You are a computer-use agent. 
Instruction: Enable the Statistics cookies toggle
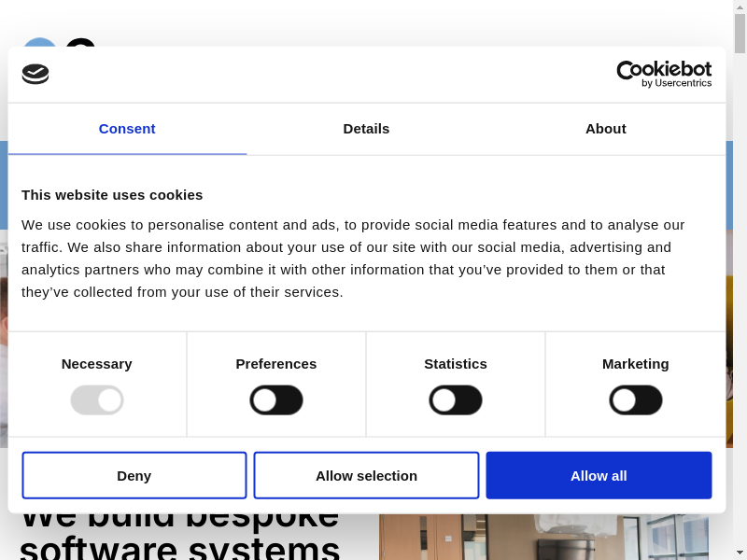tap(456, 400)
